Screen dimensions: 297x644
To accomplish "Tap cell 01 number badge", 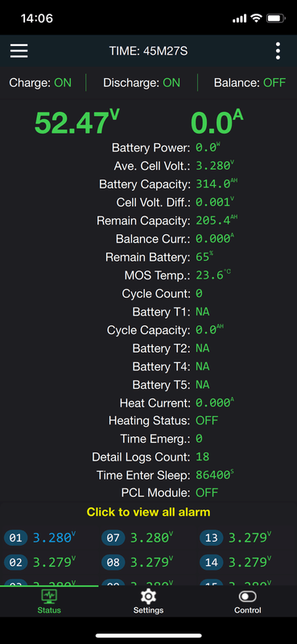I will (x=15, y=538).
